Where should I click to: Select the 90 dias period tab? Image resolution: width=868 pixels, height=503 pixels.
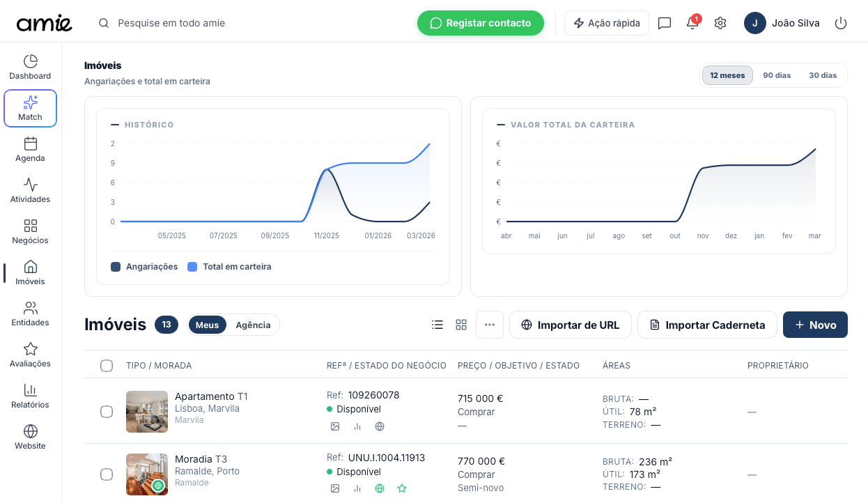(777, 75)
